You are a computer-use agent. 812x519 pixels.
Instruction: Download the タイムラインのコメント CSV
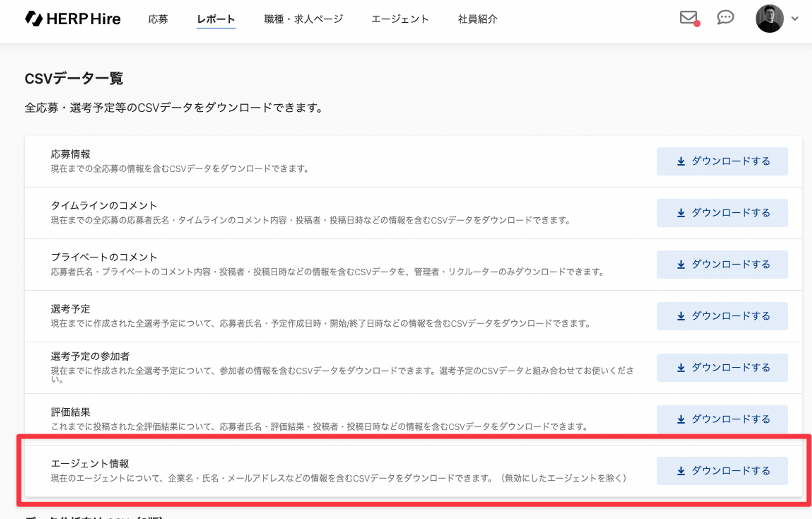[722, 213]
